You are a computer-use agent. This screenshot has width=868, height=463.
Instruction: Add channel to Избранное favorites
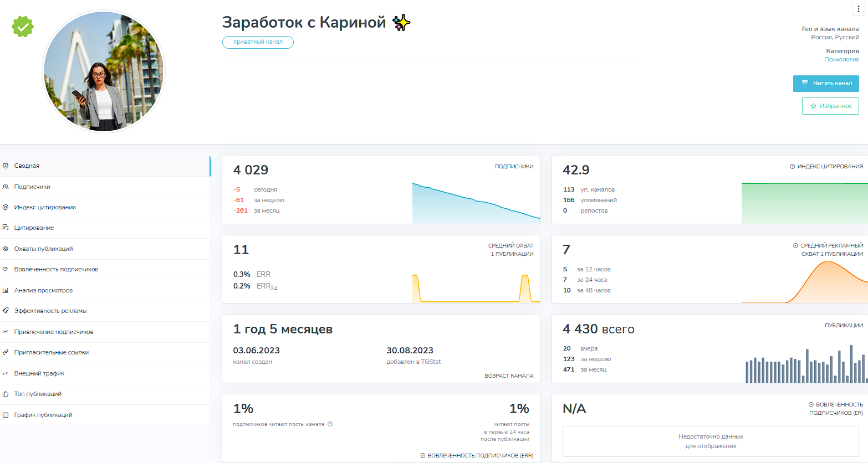tap(830, 106)
